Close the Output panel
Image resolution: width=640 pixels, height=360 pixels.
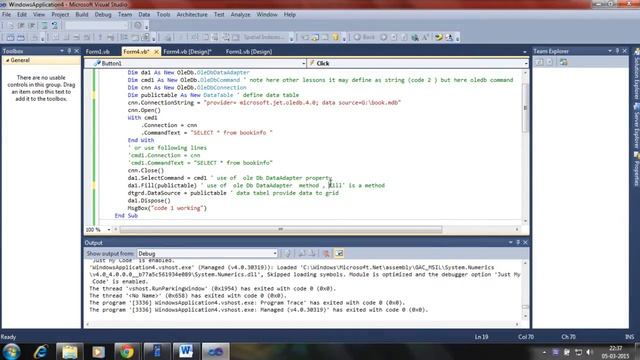pos(525,242)
